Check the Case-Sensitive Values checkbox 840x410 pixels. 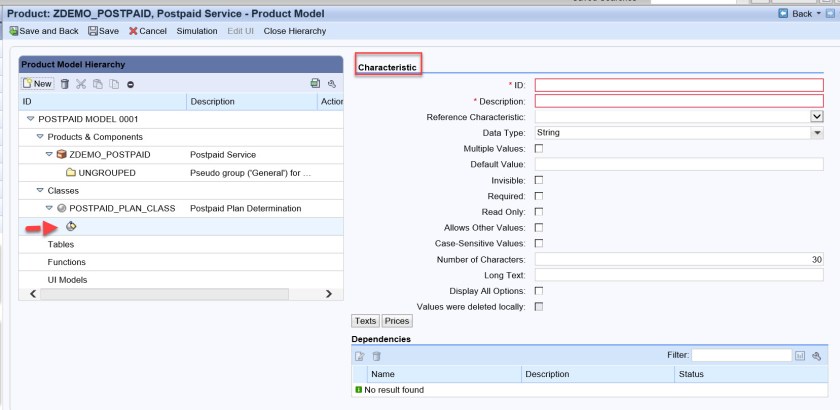(539, 243)
